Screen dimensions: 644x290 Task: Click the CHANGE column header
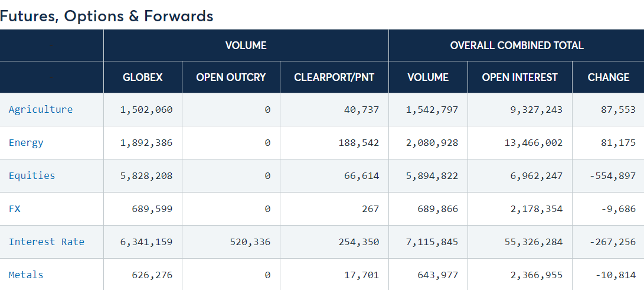pos(608,77)
